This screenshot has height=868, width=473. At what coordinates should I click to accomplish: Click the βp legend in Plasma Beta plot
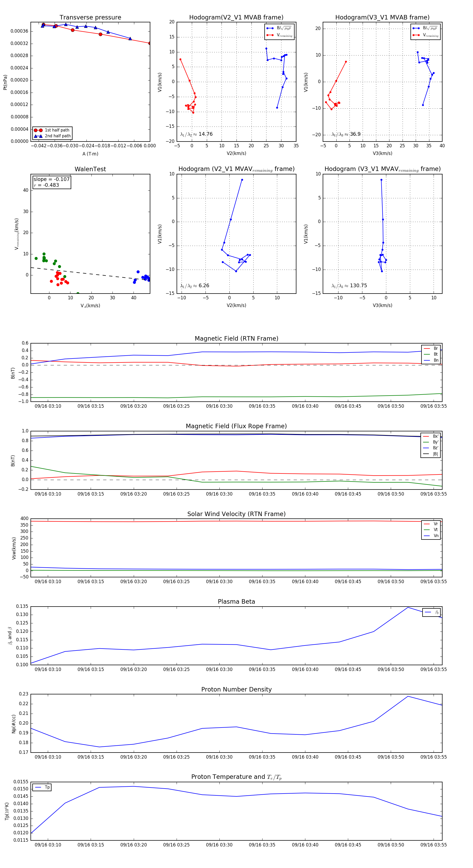(431, 612)
